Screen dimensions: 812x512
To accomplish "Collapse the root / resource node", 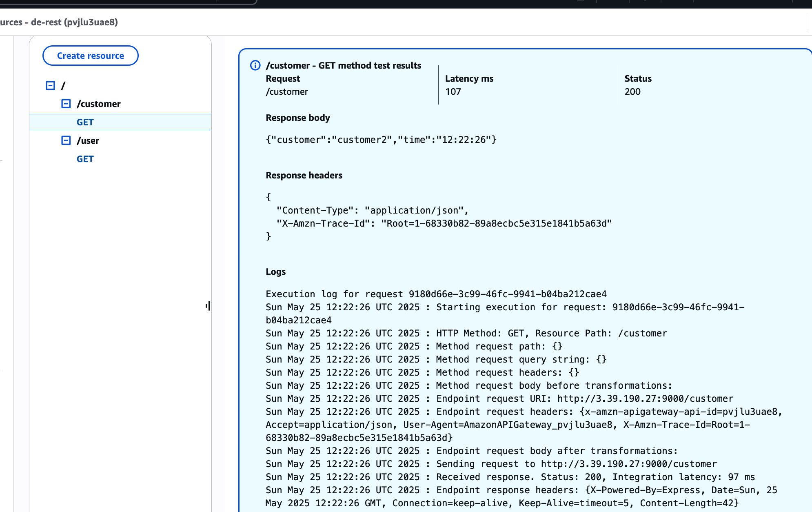I will click(x=50, y=85).
